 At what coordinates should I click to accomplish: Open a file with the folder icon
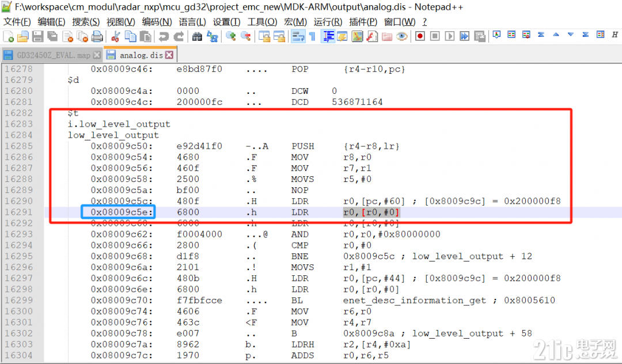click(x=23, y=36)
